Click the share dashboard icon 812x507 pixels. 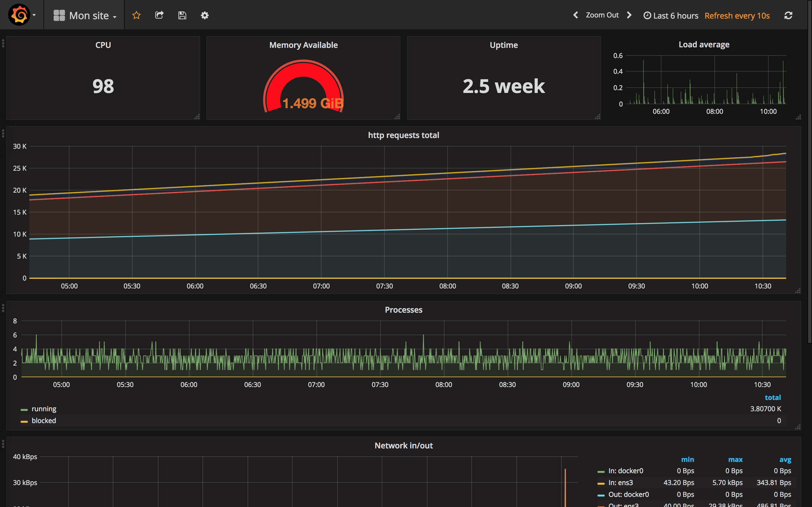tap(159, 15)
